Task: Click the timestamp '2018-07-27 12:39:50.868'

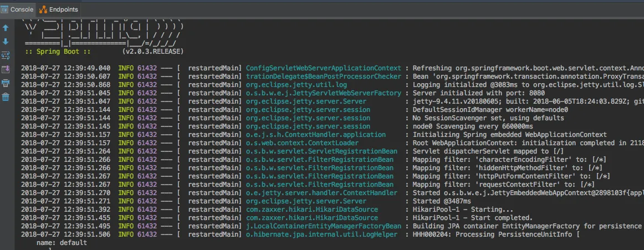Action: [66, 85]
